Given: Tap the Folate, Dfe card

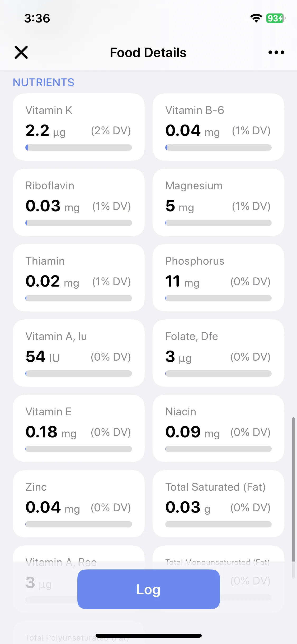Looking at the screenshot, I should click(218, 353).
